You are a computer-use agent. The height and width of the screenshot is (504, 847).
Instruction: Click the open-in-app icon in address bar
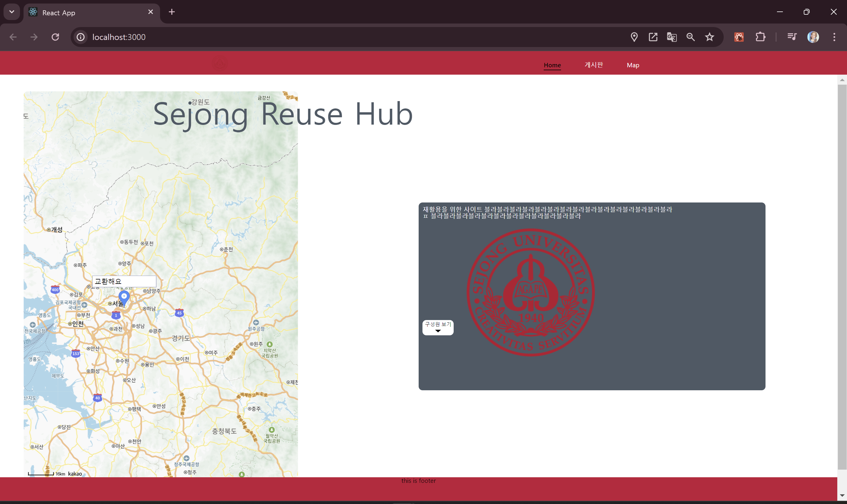click(x=653, y=37)
